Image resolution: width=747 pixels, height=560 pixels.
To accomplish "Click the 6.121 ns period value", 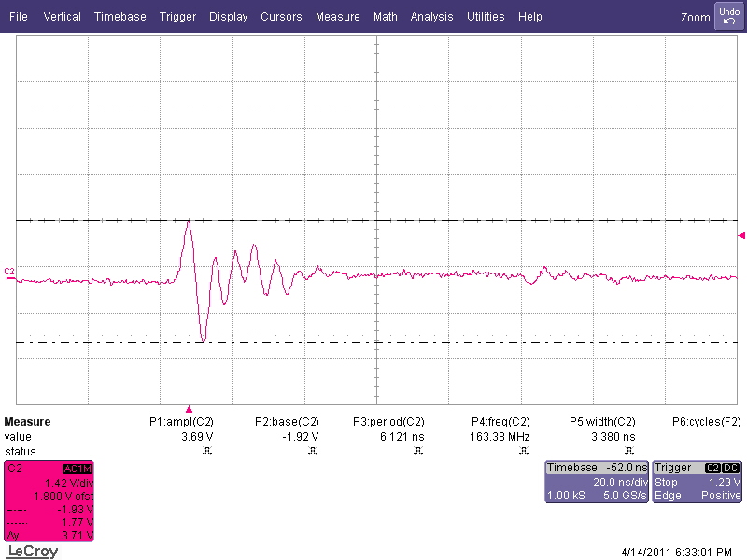I will pyautogui.click(x=402, y=437).
